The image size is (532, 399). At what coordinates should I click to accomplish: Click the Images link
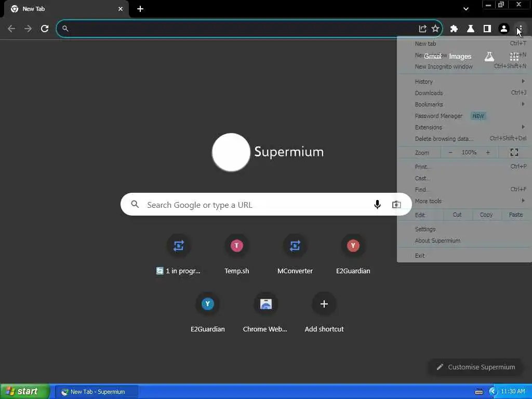(x=460, y=56)
